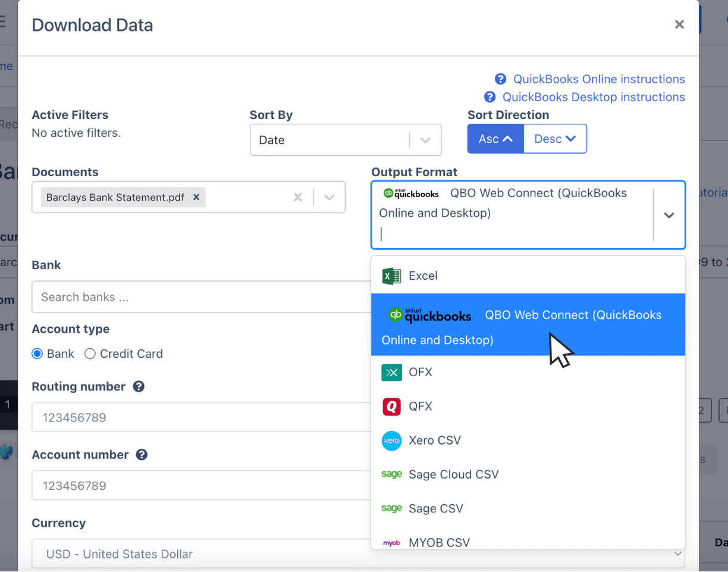Open the Sort By Date dropdown

pyautogui.click(x=346, y=140)
